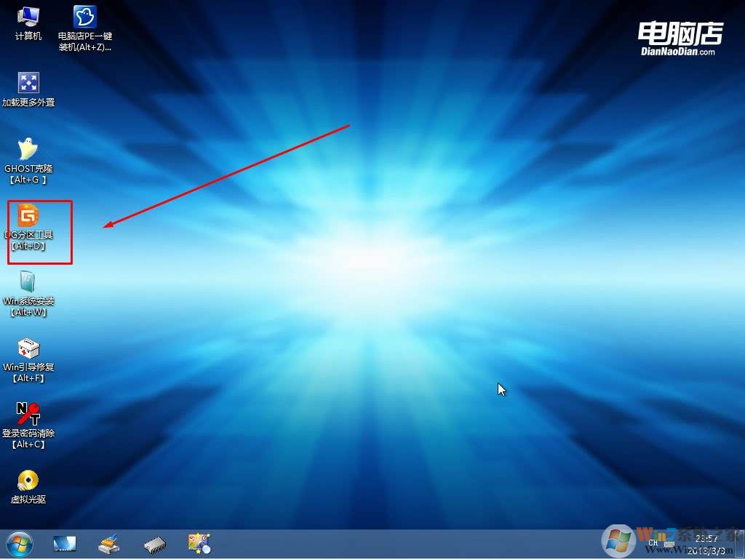Viewport: 745px width, 560px height.
Task: Open the Windows Start menu orb
Action: [19, 543]
